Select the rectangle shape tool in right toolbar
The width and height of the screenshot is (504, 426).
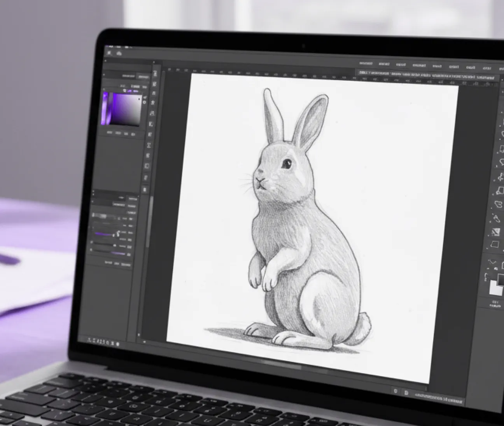(x=495, y=244)
